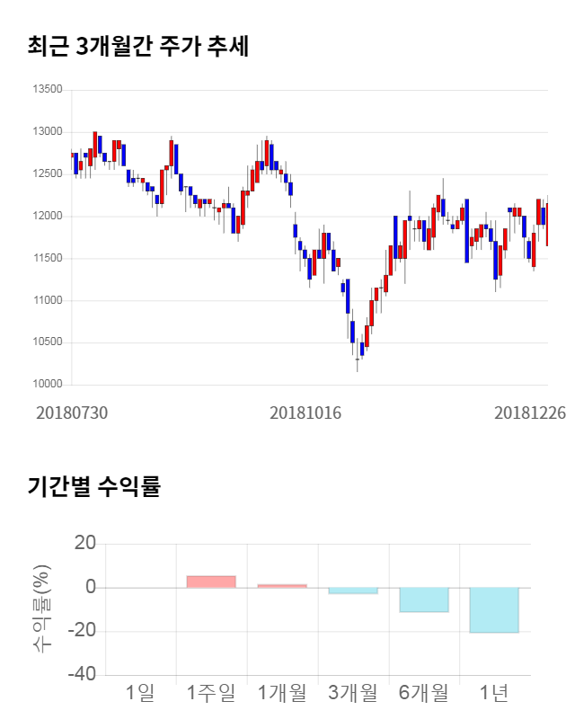
Task: Click the 20181226 date label
Action: [530, 413]
